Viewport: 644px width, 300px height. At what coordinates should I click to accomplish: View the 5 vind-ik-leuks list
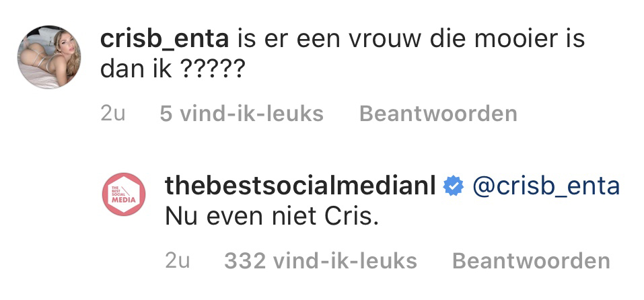[242, 114]
